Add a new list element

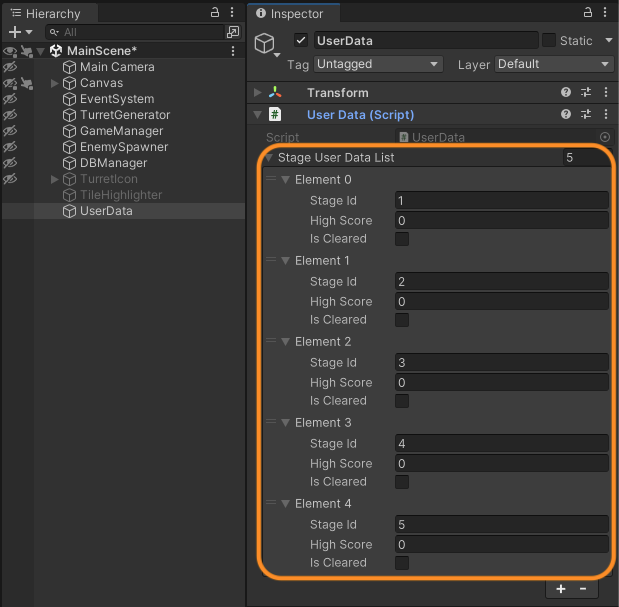point(561,589)
